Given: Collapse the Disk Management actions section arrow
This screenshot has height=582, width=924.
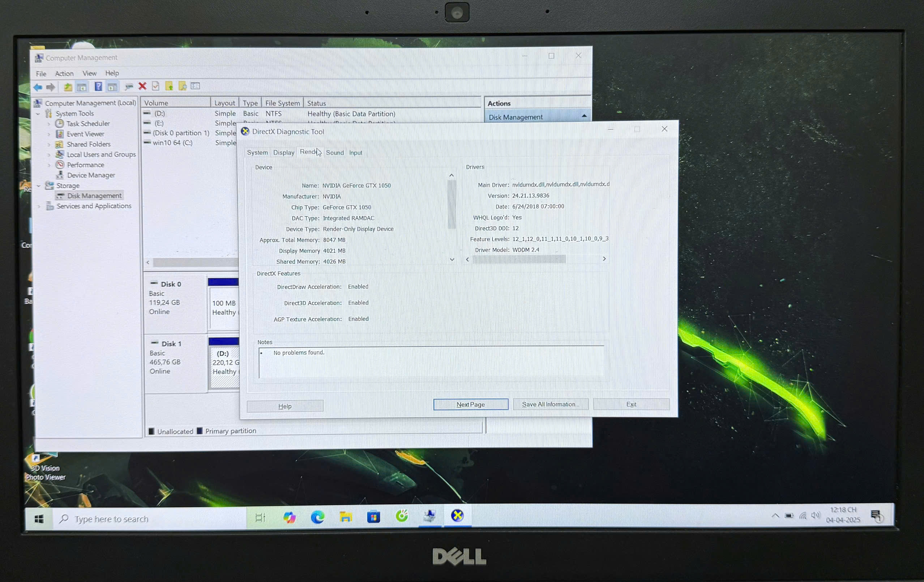Looking at the screenshot, I should tap(584, 116).
